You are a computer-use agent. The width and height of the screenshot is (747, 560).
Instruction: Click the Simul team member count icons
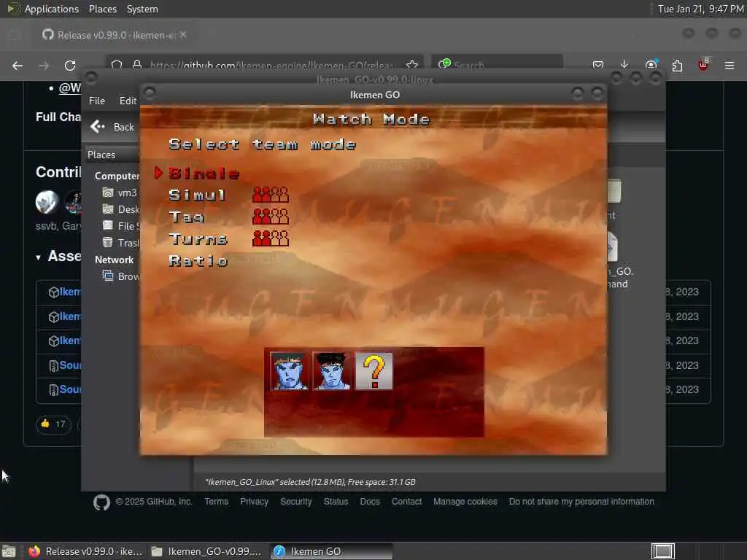coord(270,195)
